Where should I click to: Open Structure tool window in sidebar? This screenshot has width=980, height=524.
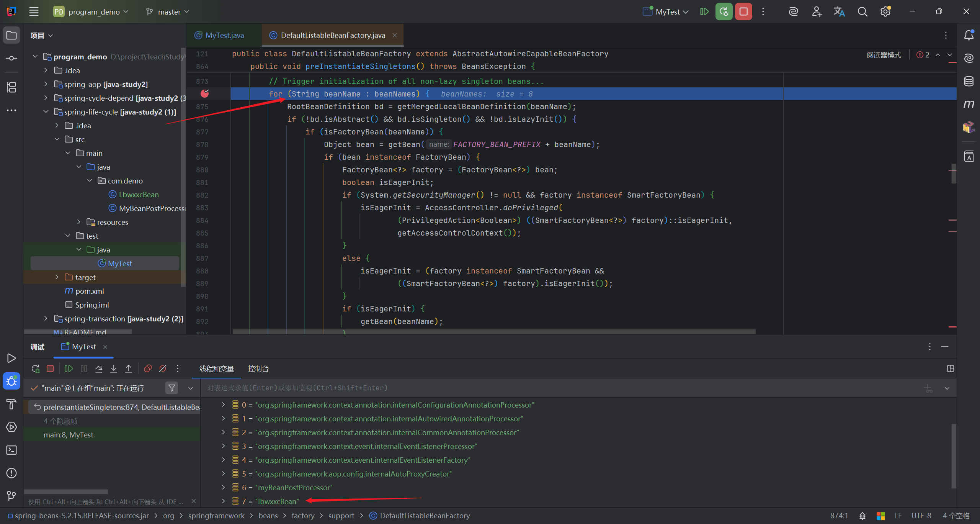(x=11, y=87)
